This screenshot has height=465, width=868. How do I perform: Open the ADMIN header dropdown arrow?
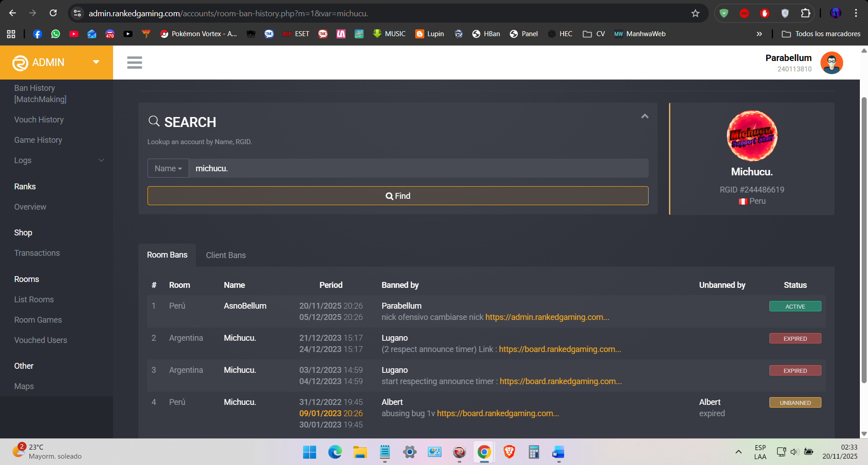point(96,62)
